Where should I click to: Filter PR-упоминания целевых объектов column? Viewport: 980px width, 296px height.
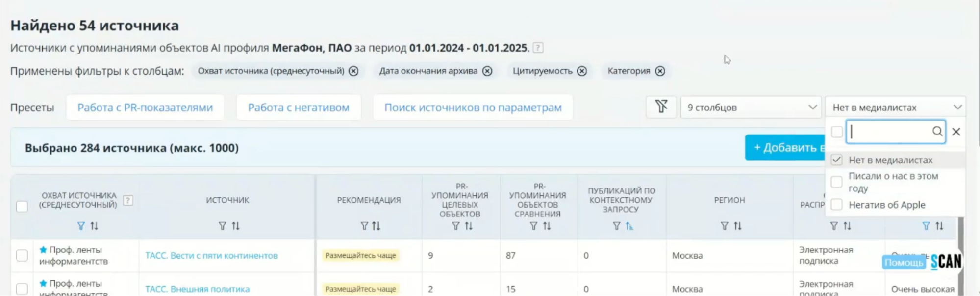456,226
